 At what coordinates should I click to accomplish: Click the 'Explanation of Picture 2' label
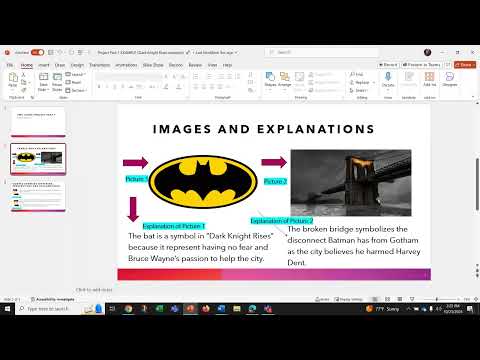(282, 221)
